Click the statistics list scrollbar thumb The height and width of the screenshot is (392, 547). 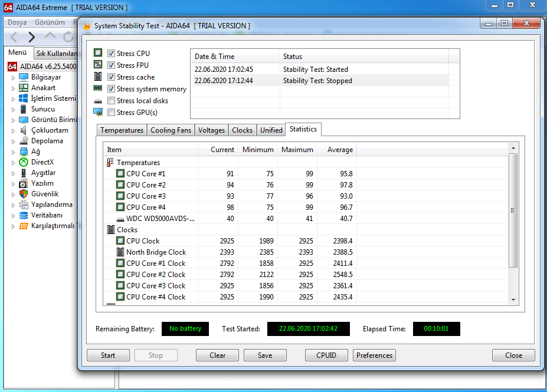(x=513, y=210)
